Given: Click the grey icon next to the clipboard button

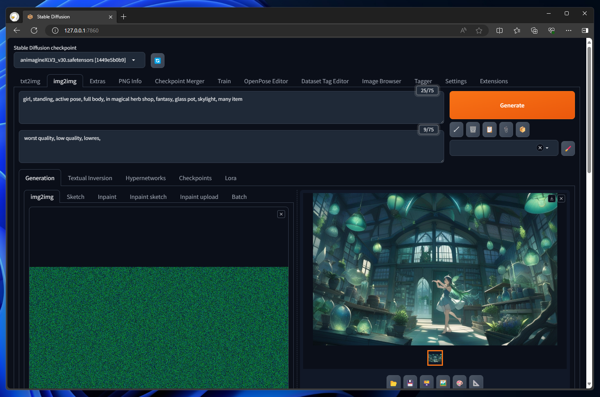Looking at the screenshot, I should (506, 129).
